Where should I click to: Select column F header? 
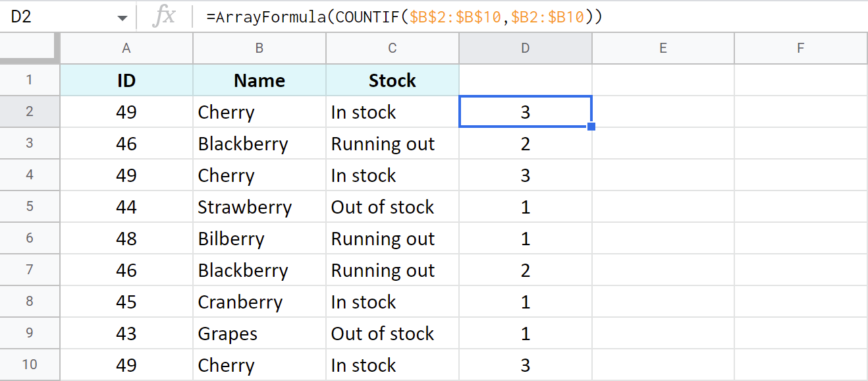click(x=800, y=47)
